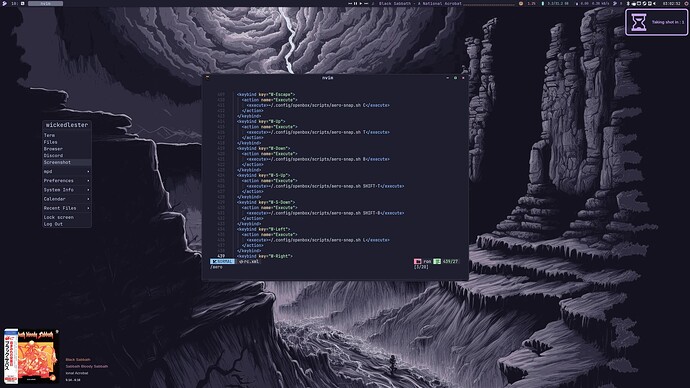Click the bluetooth tray icon
Screen dimensions: 690x388
tap(628, 4)
